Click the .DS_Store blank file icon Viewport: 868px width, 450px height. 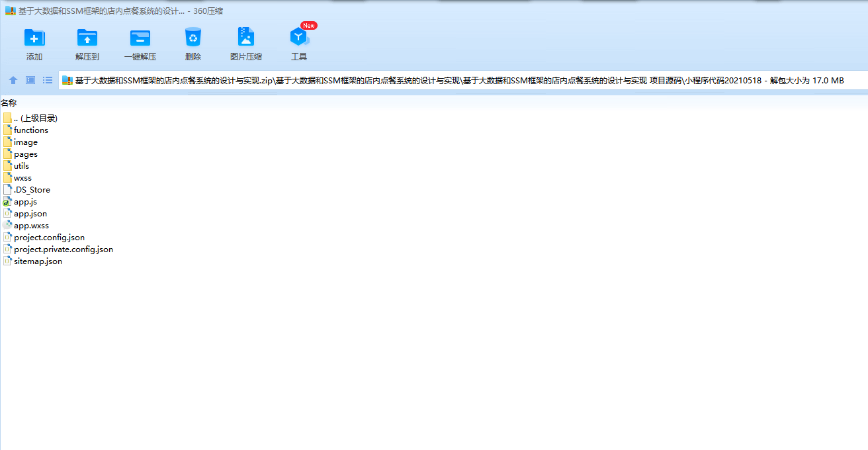(x=7, y=189)
